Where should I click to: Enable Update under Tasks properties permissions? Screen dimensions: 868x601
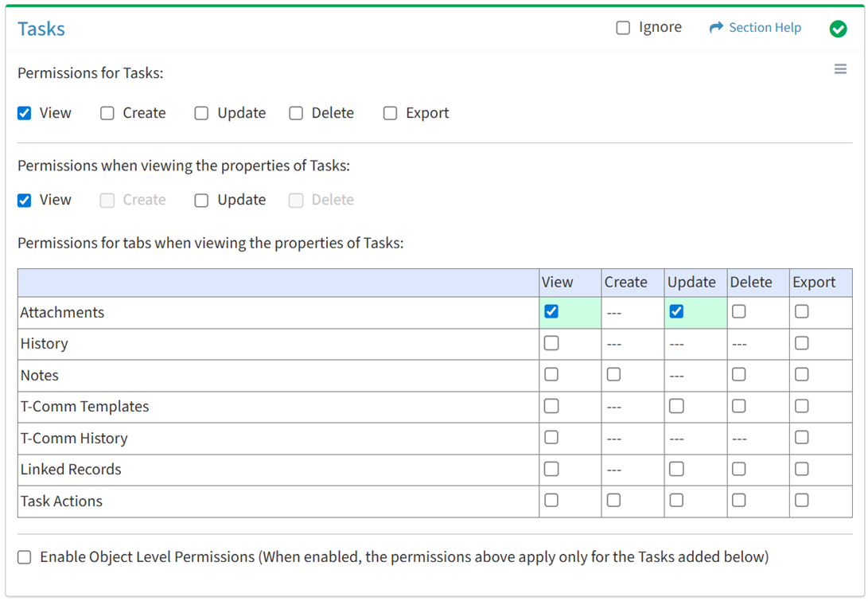(x=202, y=200)
